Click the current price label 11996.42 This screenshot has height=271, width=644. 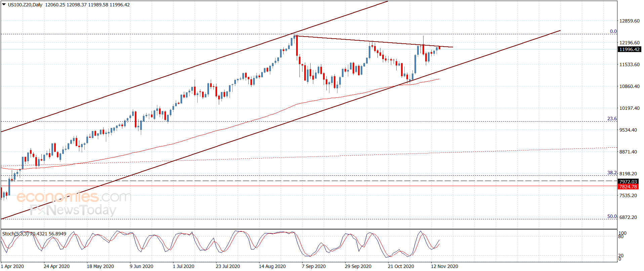click(629, 49)
